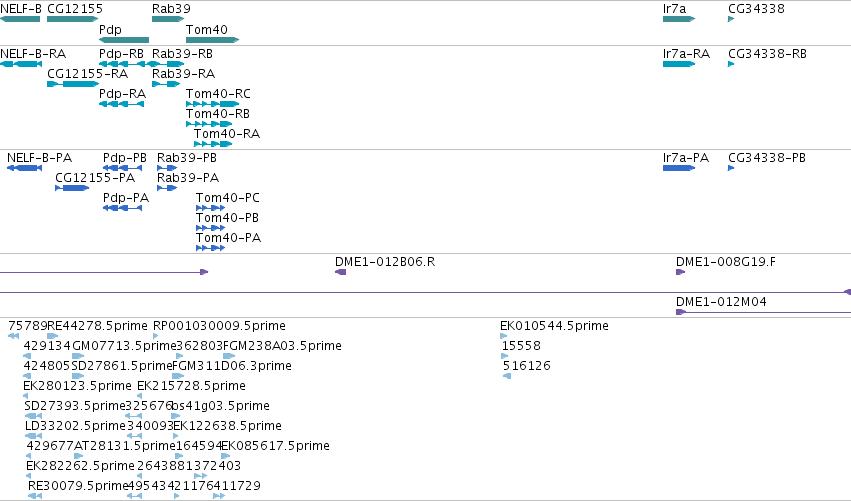Click the CG34338-RB transcript label
This screenshot has height=501, width=851.
(767, 54)
